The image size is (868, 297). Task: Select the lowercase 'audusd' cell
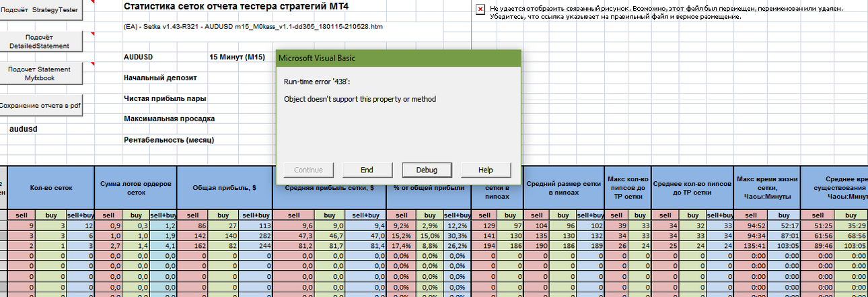[x=24, y=129]
